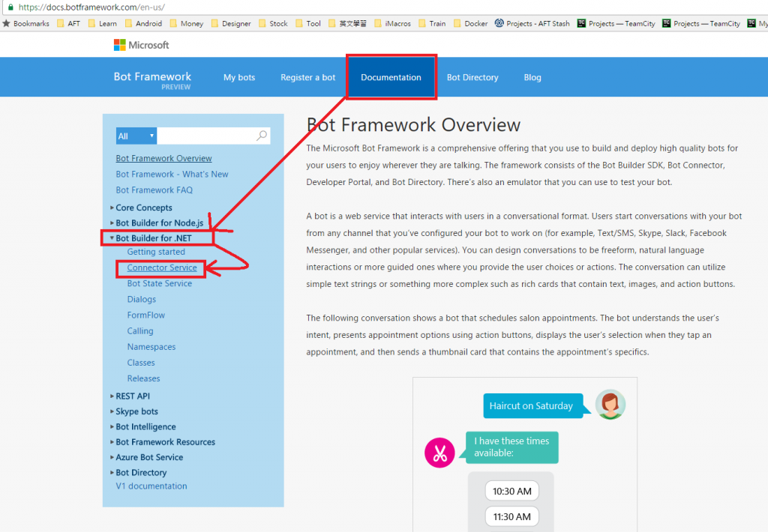Viewport: 768px width, 532px height.
Task: Open Bot State Service link
Action: (x=159, y=283)
